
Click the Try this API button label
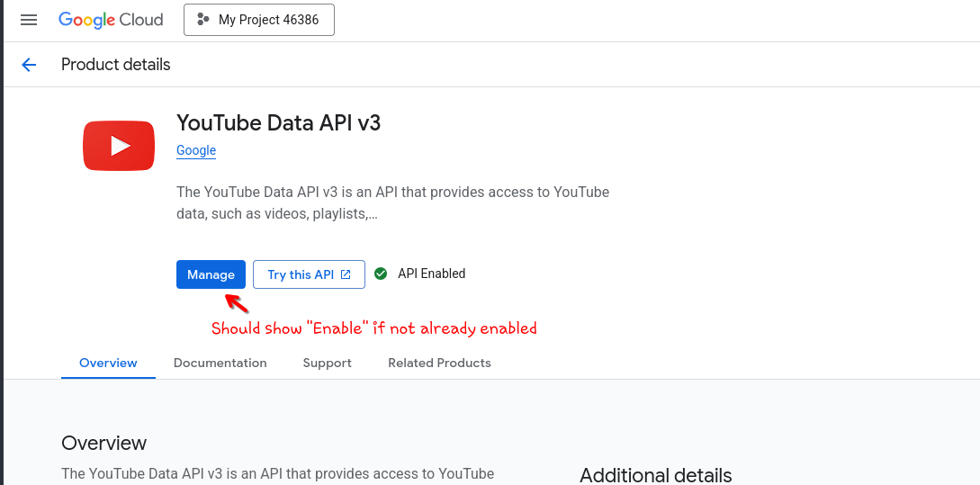301,274
